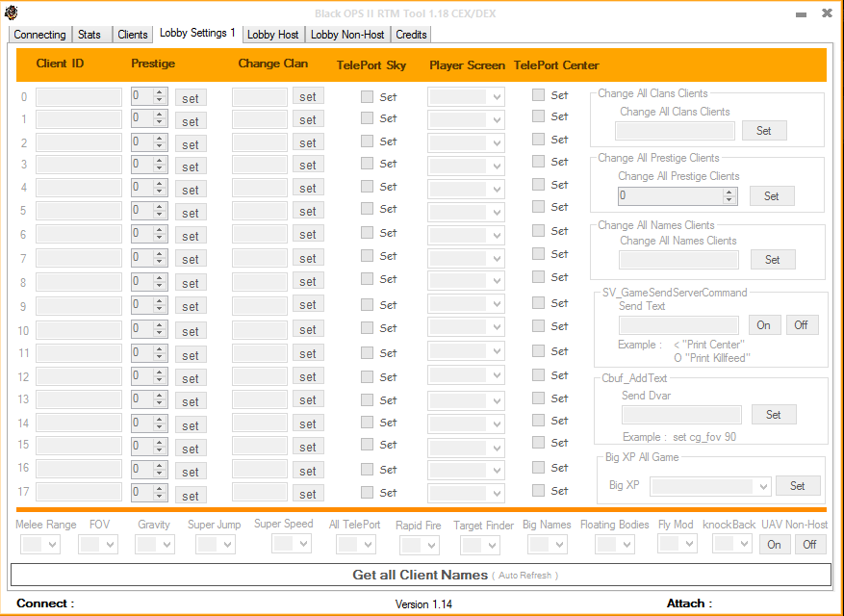844x616 pixels.
Task: Open Player Screen dropdown for client 4
Action: (x=466, y=189)
